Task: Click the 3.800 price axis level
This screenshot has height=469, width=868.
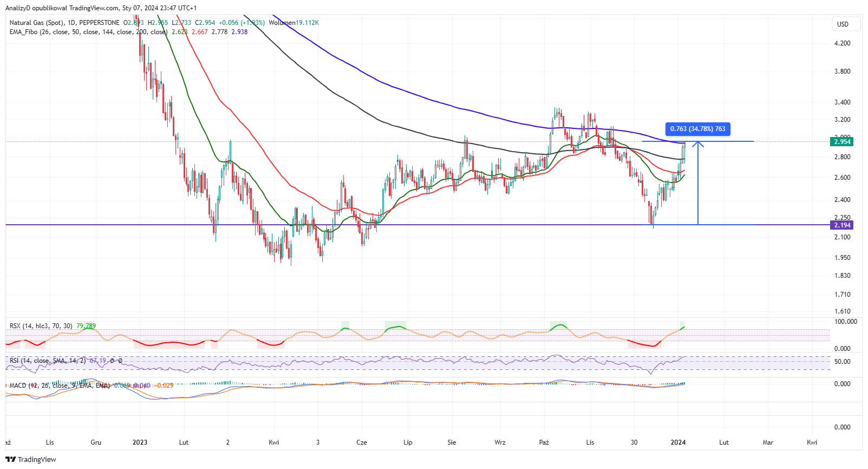Action: click(842, 71)
